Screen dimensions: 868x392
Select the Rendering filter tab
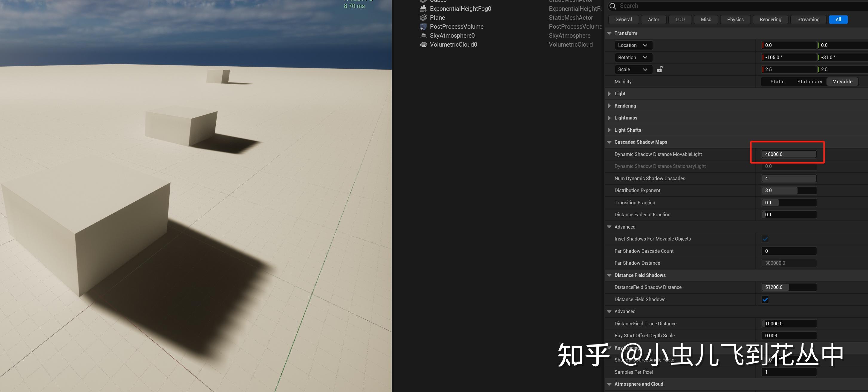(x=770, y=19)
